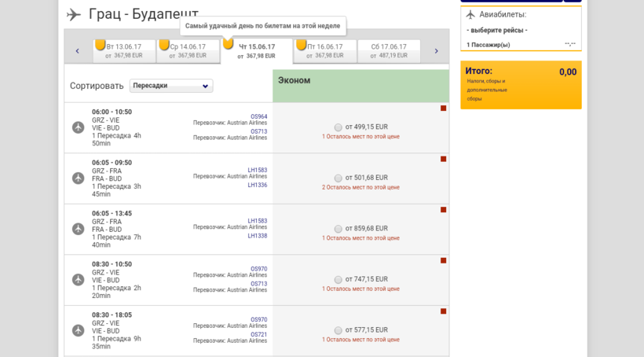Click airplane icon beside the Грац - Будапешт heading
This screenshot has width=644, height=357.
74,14
